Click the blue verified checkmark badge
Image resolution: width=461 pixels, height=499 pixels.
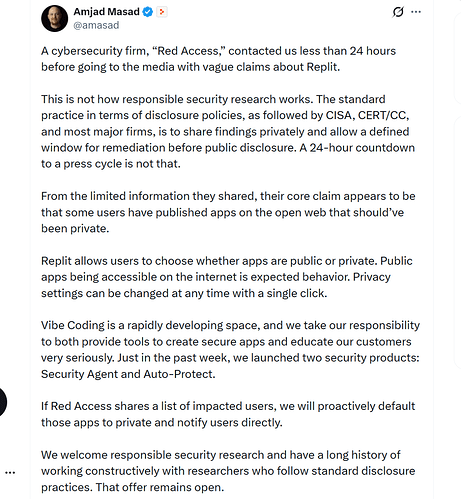click(x=148, y=12)
